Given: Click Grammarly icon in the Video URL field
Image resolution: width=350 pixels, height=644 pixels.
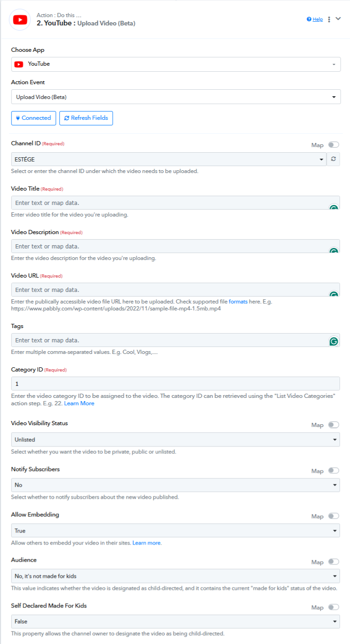Looking at the screenshot, I should (333, 294).
